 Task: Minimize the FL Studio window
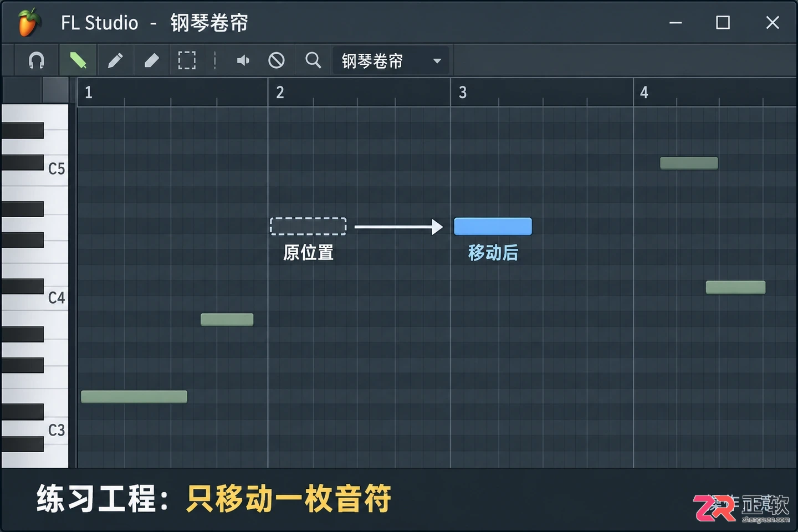[x=676, y=23]
